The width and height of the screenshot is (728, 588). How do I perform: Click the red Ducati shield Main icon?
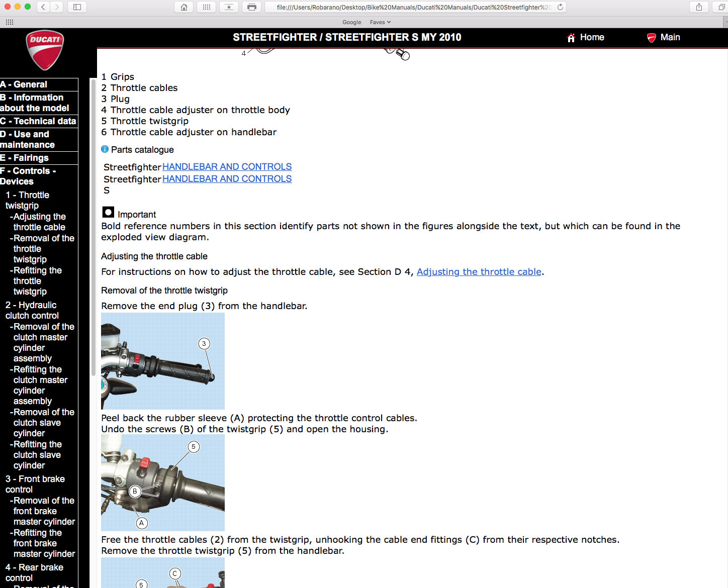651,38
